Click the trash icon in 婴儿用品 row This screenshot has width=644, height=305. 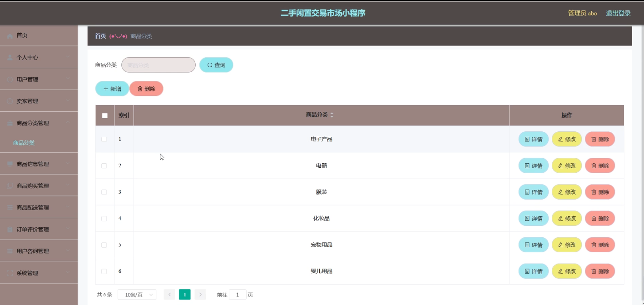[594, 271]
